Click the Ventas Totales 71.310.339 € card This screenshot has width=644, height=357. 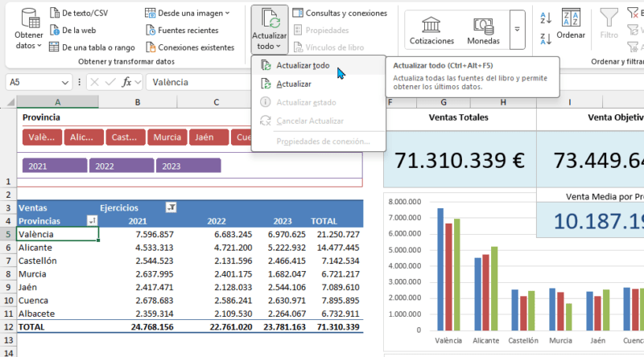(460, 160)
